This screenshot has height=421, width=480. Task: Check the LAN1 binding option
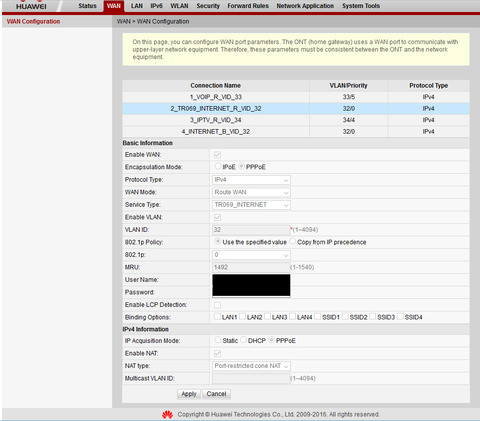(x=217, y=316)
